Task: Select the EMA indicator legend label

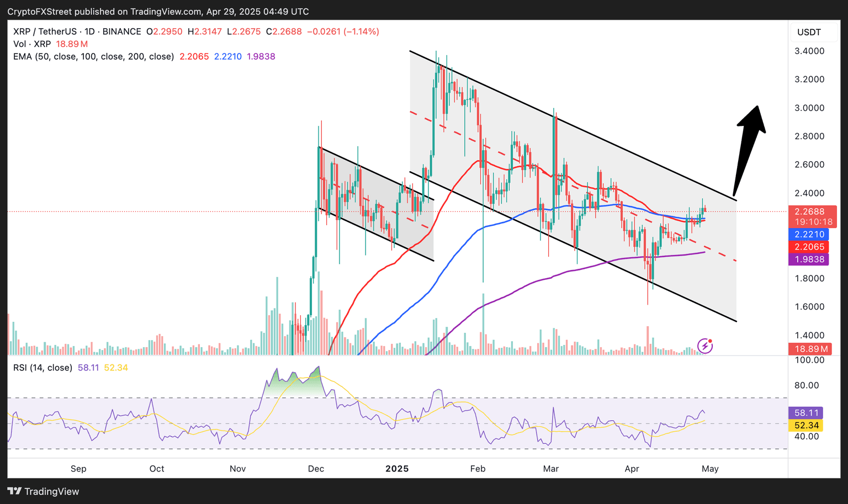Action: point(94,56)
